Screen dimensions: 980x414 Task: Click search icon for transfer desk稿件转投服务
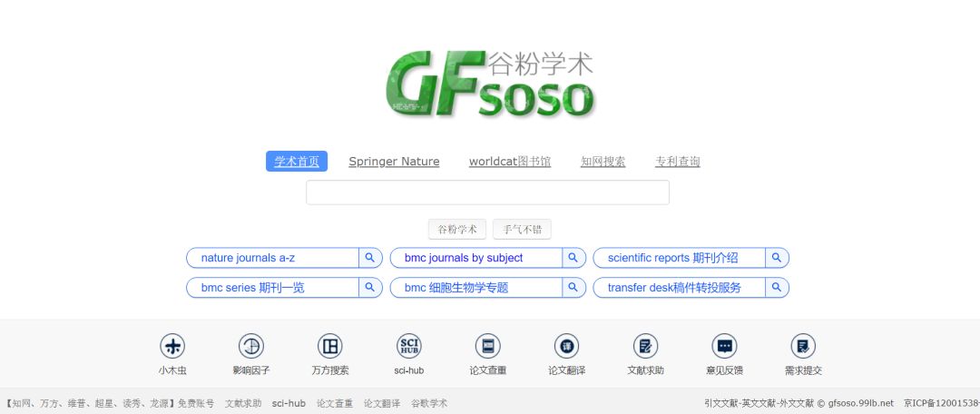click(x=777, y=288)
